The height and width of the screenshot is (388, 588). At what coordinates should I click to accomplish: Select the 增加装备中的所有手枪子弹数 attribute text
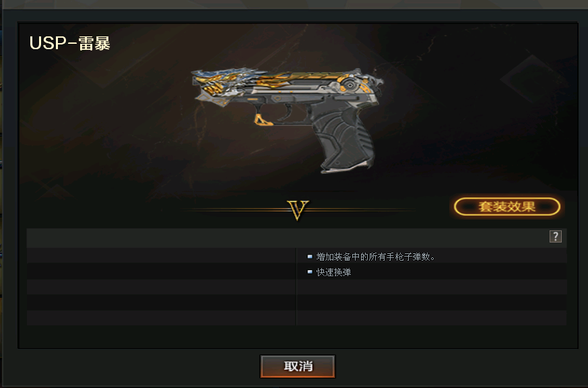pyautogui.click(x=375, y=257)
